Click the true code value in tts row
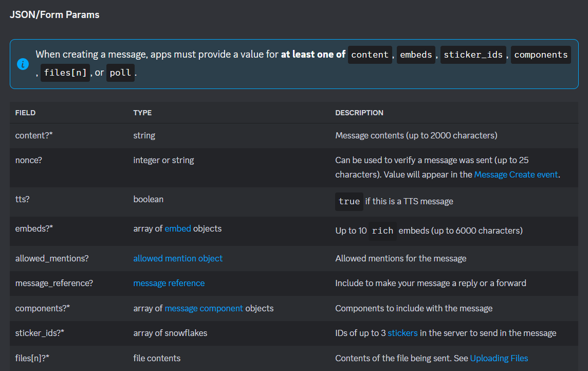The height and width of the screenshot is (371, 588). pos(349,201)
